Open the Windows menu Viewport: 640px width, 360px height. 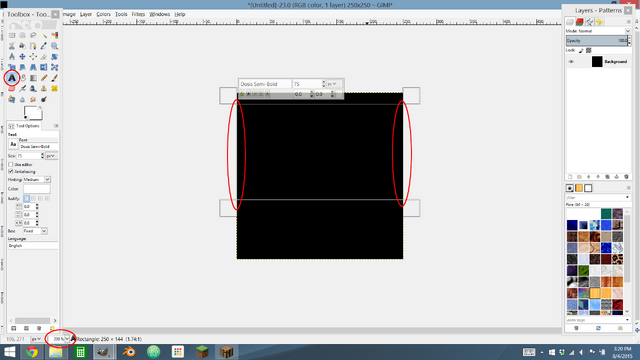coord(160,14)
